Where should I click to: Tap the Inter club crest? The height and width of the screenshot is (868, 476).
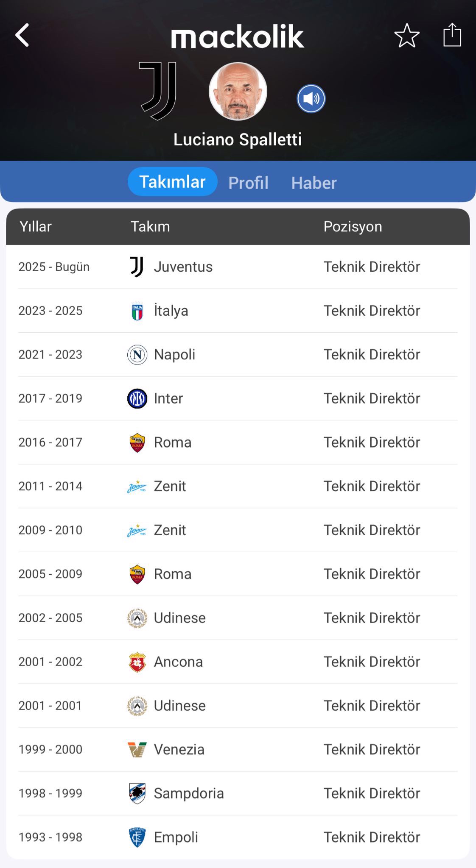[x=137, y=398]
